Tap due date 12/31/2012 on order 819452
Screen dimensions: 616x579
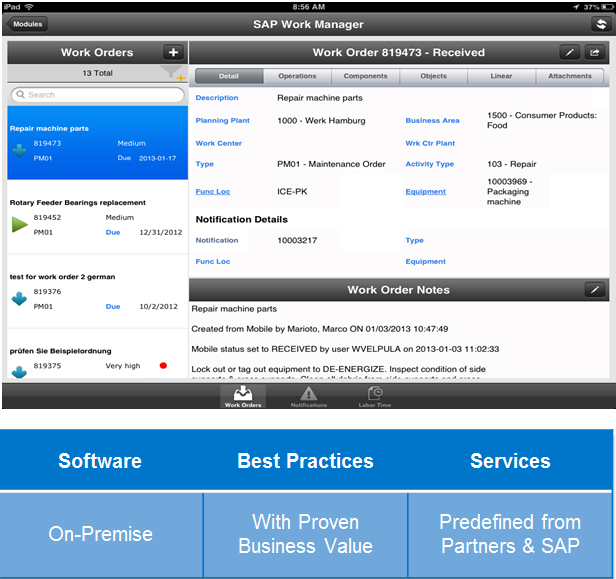[x=161, y=232]
